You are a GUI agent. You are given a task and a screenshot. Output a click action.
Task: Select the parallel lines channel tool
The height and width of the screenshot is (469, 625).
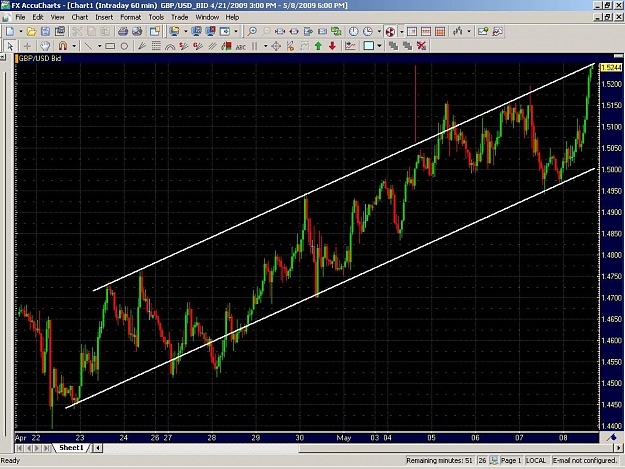tap(212, 46)
